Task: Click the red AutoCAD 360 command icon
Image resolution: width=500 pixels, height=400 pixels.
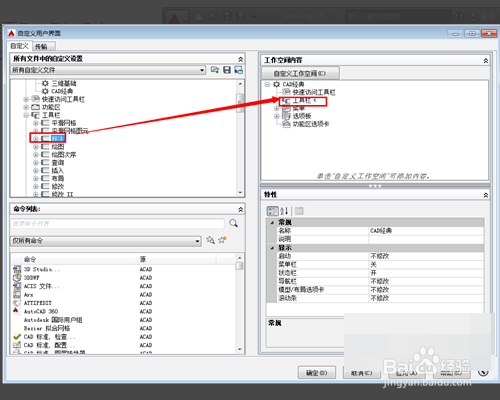Action: [x=16, y=311]
